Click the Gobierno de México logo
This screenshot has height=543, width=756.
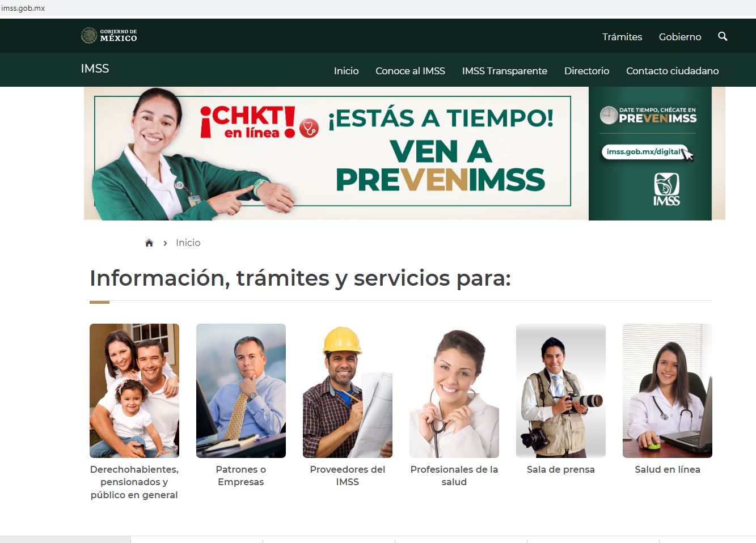tap(109, 36)
